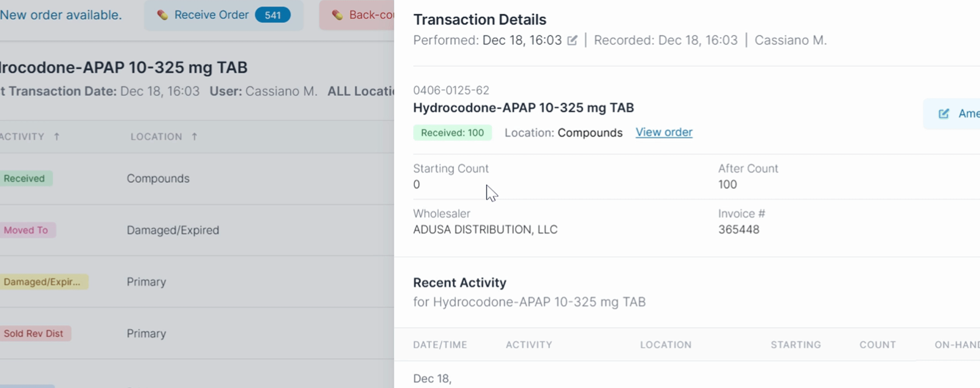Click the Recorded: Dec 18, 16:03 text
980x388 pixels.
[666, 40]
